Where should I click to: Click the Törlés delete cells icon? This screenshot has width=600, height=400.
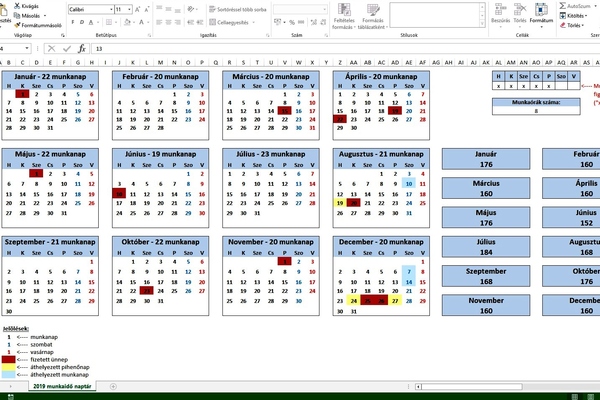click(520, 9)
